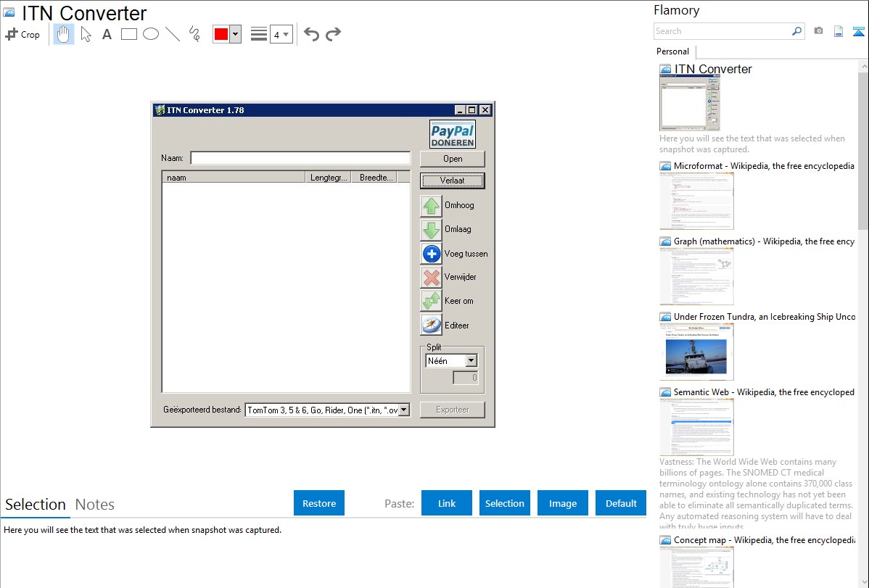Image resolution: width=869 pixels, height=588 pixels.
Task: Click the Flamory search field
Action: point(722,31)
